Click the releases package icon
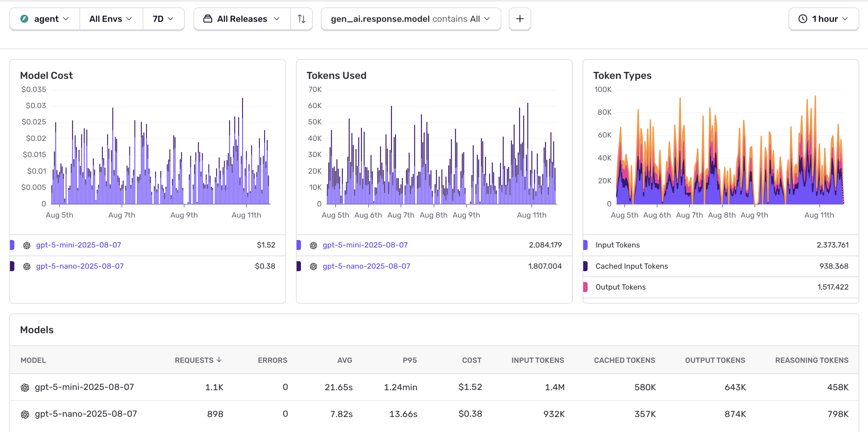868x432 pixels. pyautogui.click(x=208, y=19)
